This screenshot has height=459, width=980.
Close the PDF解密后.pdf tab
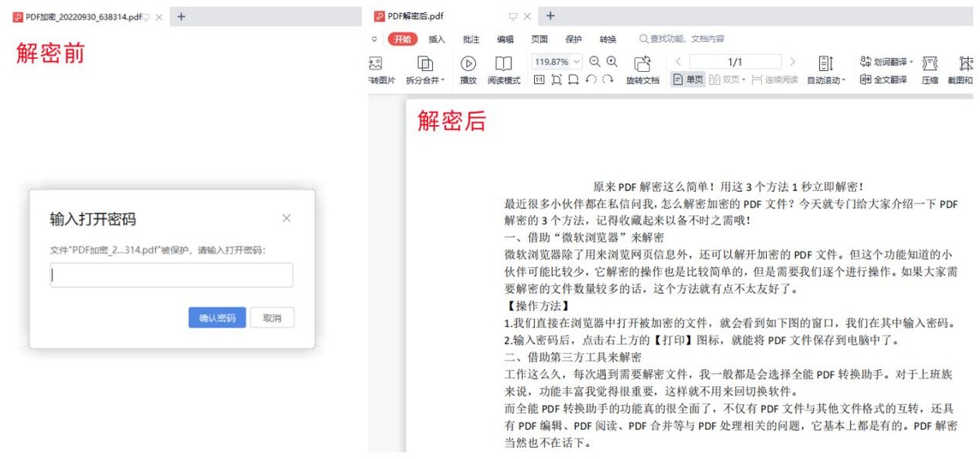point(528,16)
